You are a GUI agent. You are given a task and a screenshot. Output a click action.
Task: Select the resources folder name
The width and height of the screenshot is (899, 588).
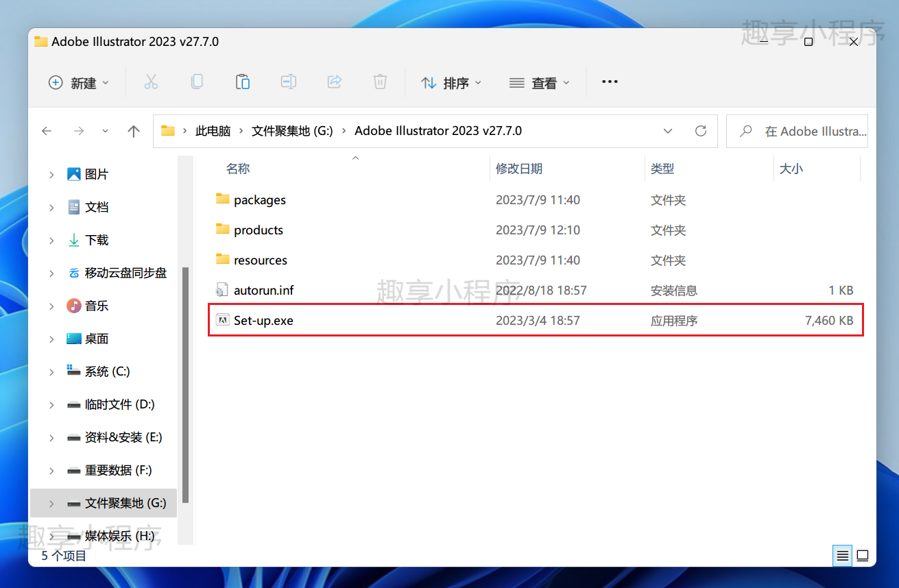261,260
